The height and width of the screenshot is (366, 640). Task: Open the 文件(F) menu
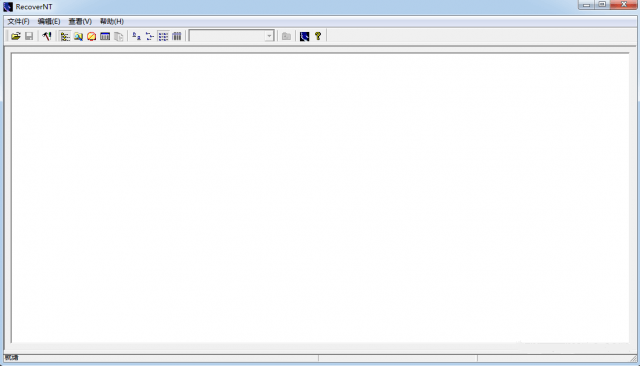18,21
